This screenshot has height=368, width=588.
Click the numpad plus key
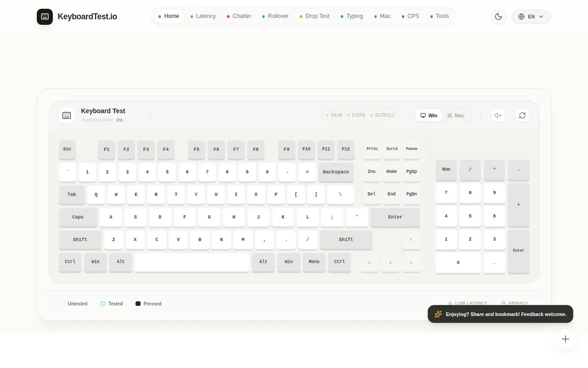519,205
